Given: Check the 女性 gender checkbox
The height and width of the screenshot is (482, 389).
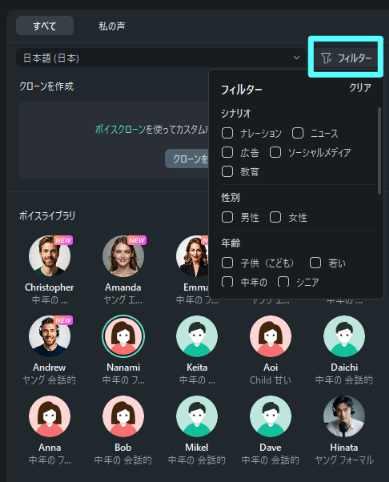Looking at the screenshot, I should 275,217.
